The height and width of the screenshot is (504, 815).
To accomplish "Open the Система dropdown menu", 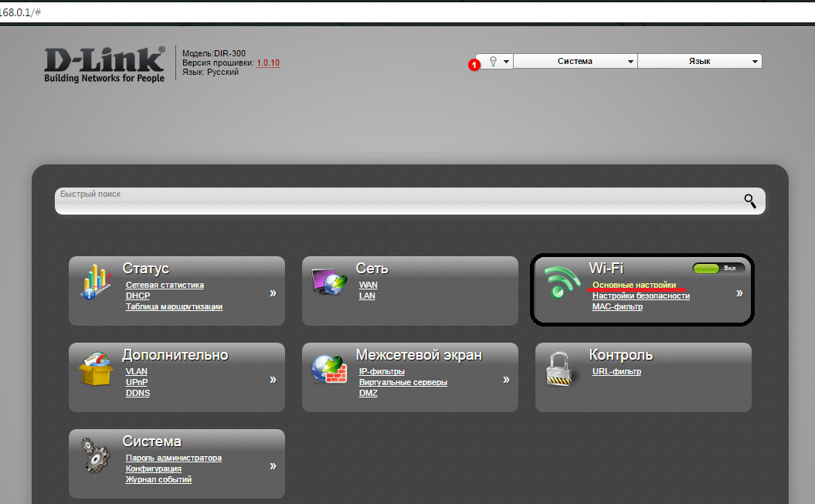I will [575, 62].
